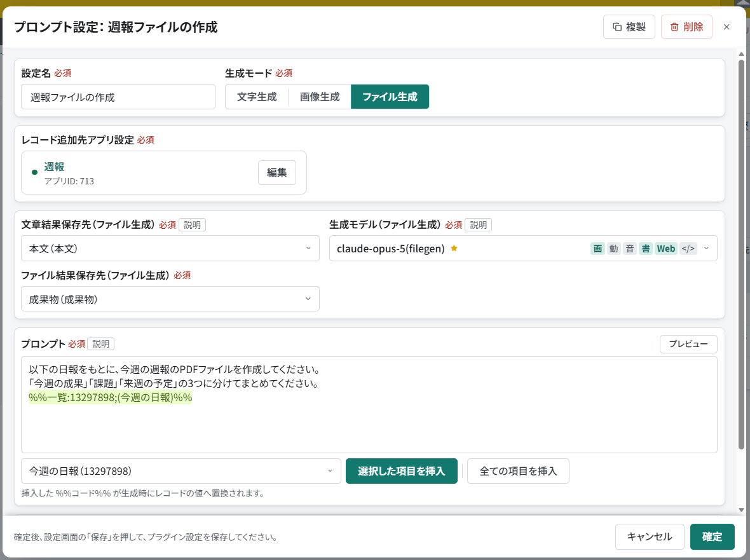Click the dialog vertical scrollbar
Viewport: 750px width, 560px height.
point(741,254)
